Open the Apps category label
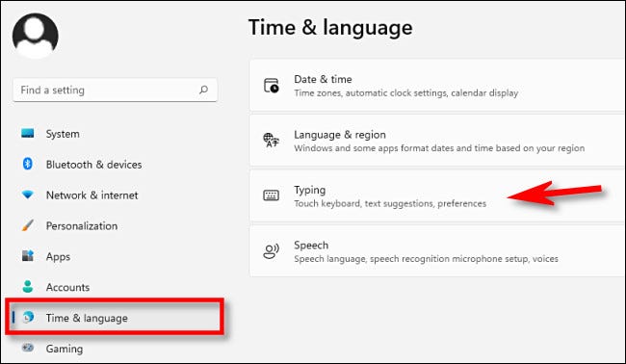The height and width of the screenshot is (364, 626). [x=59, y=257]
